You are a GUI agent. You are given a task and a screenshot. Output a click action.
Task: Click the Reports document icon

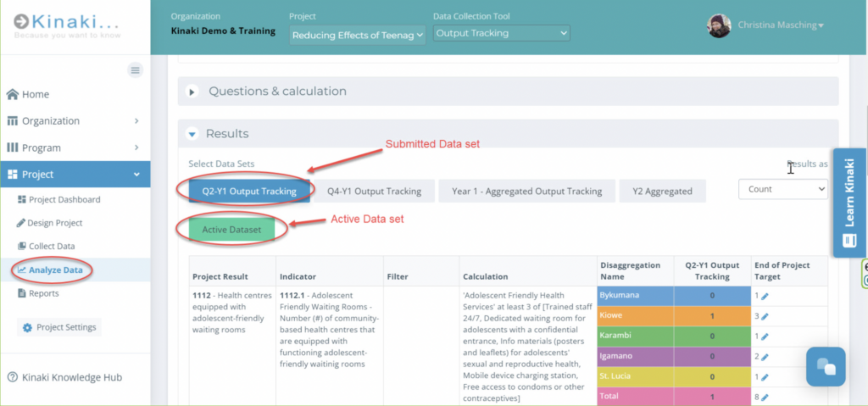(21, 293)
